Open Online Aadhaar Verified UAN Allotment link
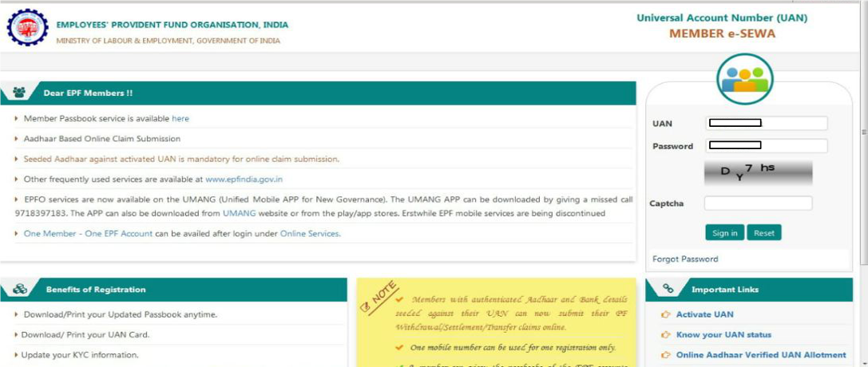 pyautogui.click(x=760, y=355)
